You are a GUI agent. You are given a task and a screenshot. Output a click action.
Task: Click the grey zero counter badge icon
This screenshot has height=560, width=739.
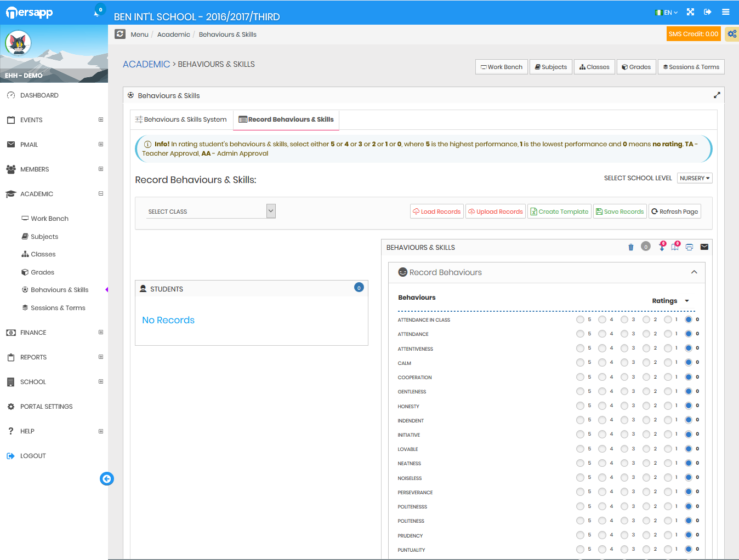point(646,247)
